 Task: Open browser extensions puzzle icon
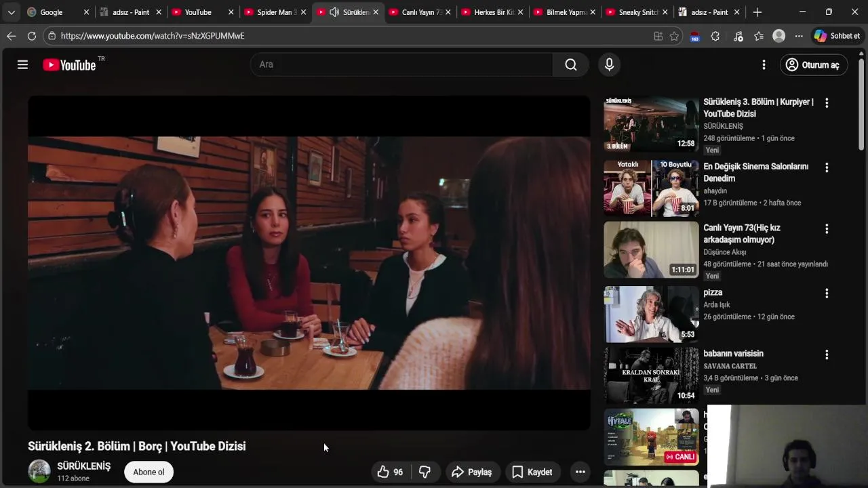tap(715, 36)
